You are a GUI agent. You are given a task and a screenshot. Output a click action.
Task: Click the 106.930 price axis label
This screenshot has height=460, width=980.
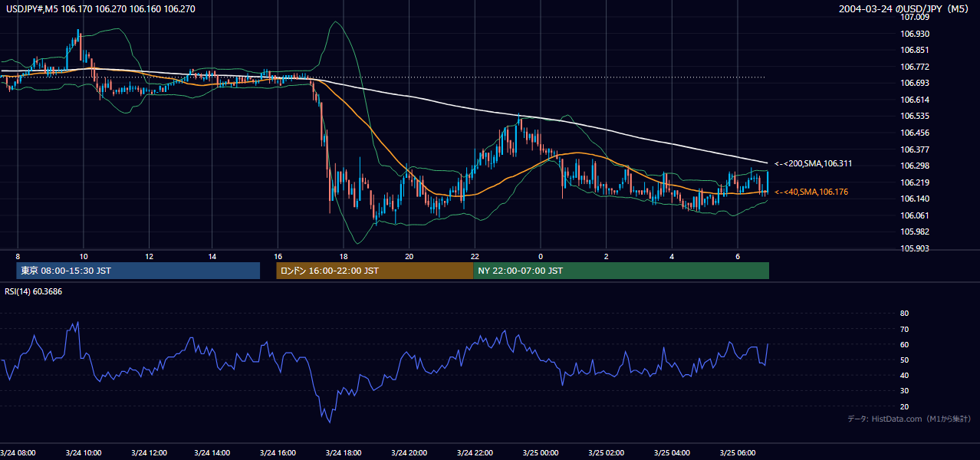tap(915, 34)
